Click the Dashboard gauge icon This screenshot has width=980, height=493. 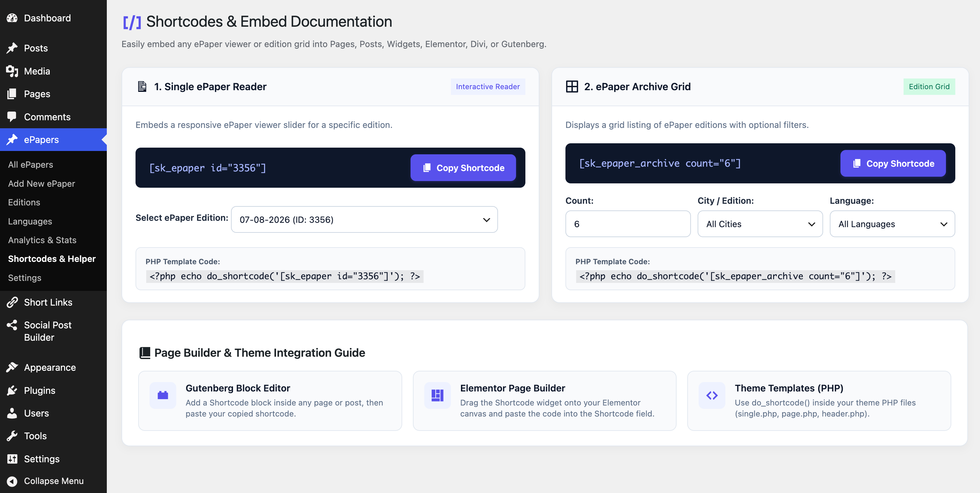tap(12, 18)
